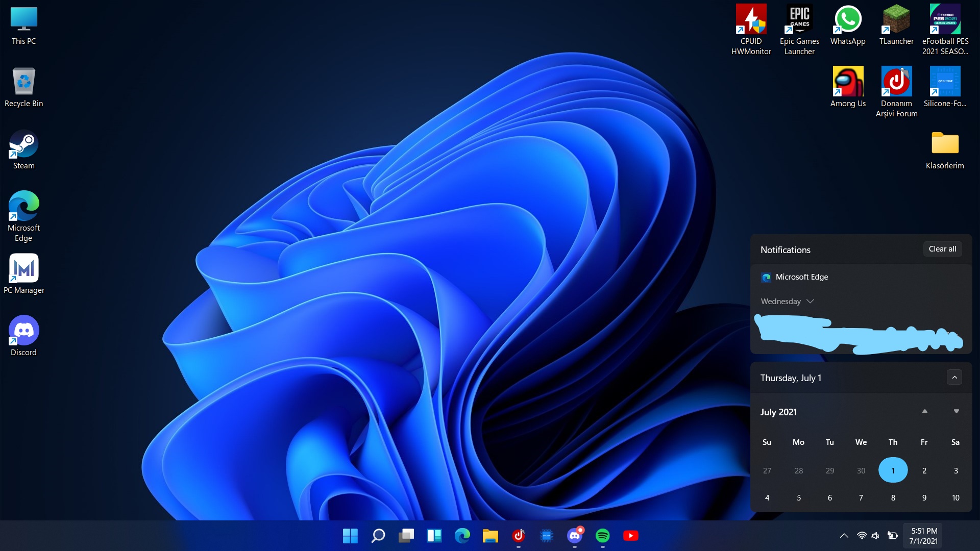
Task: Open PC Manager desktop shortcut
Action: coord(24,274)
